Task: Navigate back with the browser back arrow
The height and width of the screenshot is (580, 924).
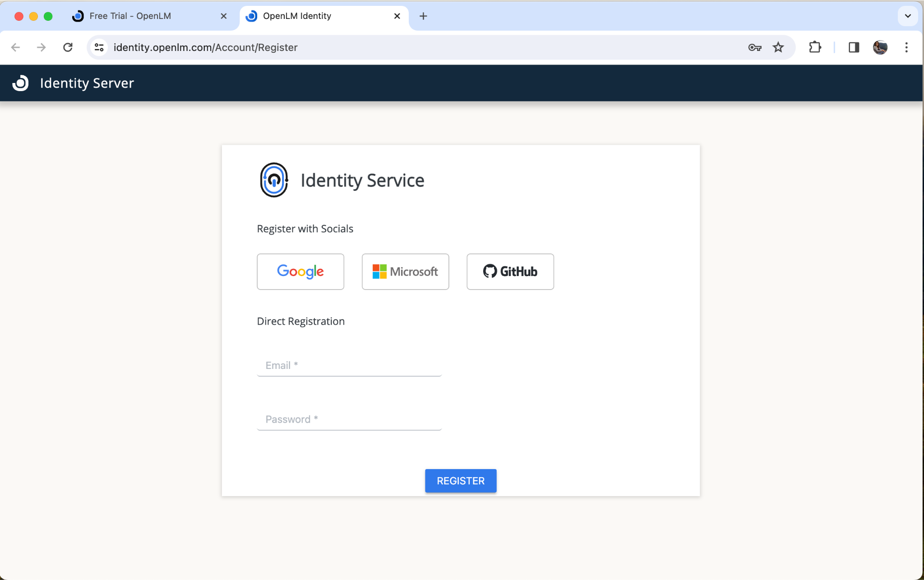Action: point(16,47)
